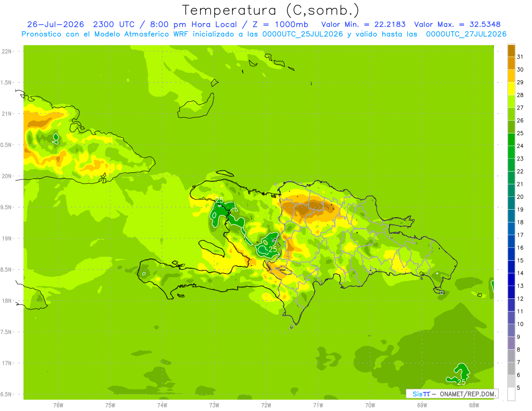Select legend color band between 30 and 31

click(511, 63)
